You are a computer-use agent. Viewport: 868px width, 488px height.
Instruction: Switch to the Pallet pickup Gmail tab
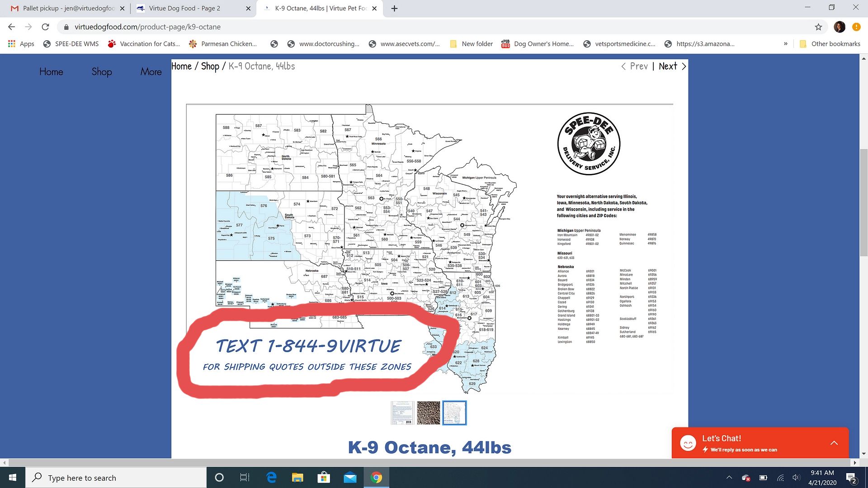point(68,9)
